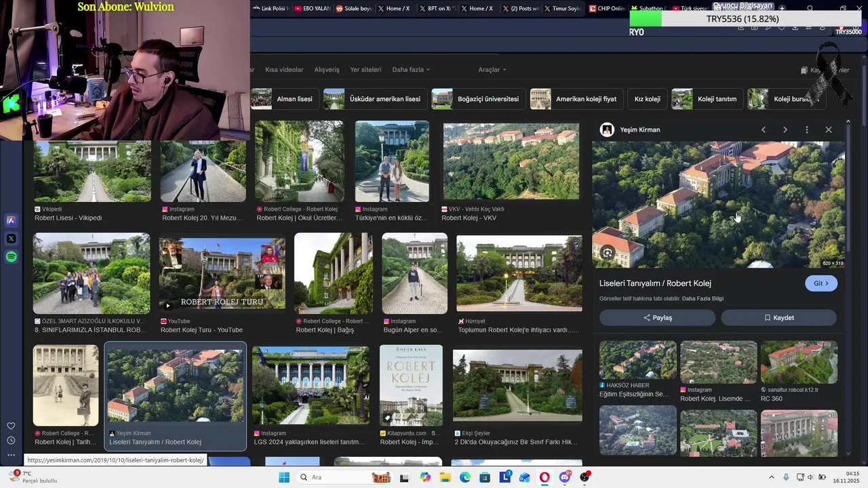868x488 pixels.
Task: Switch to the CHIP Online browser tab
Action: [x=607, y=8]
